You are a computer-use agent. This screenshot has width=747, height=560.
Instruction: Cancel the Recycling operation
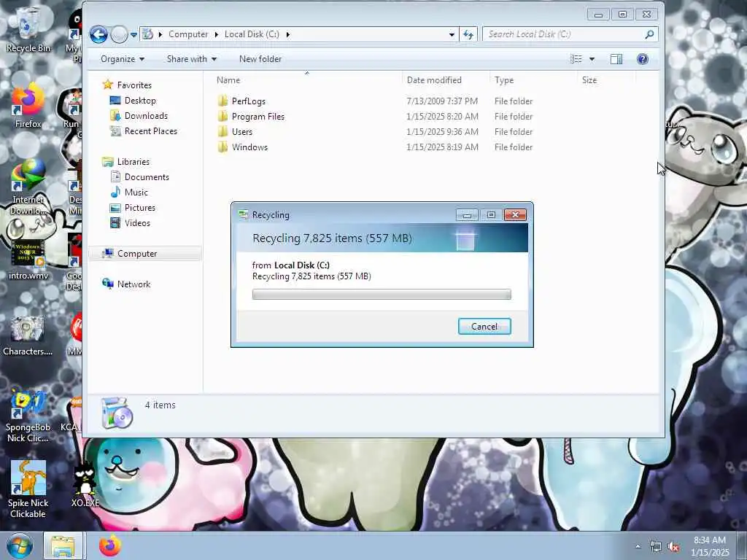[484, 326]
